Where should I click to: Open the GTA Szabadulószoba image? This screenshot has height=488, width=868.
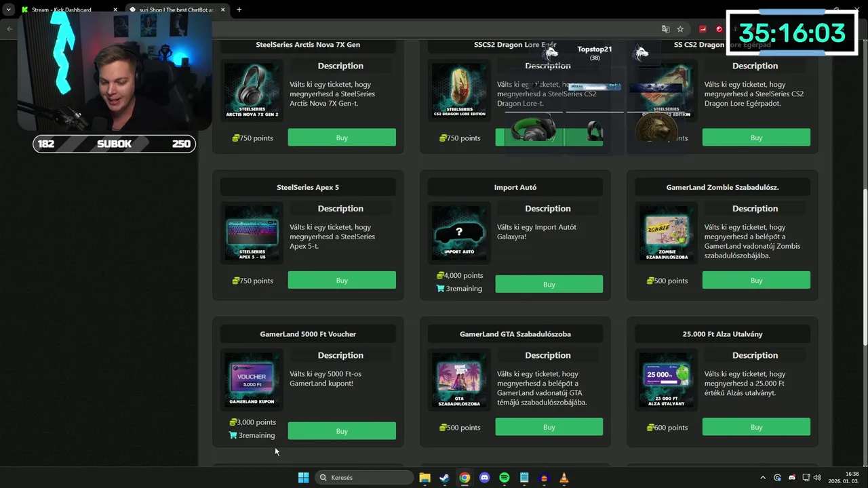click(x=459, y=380)
